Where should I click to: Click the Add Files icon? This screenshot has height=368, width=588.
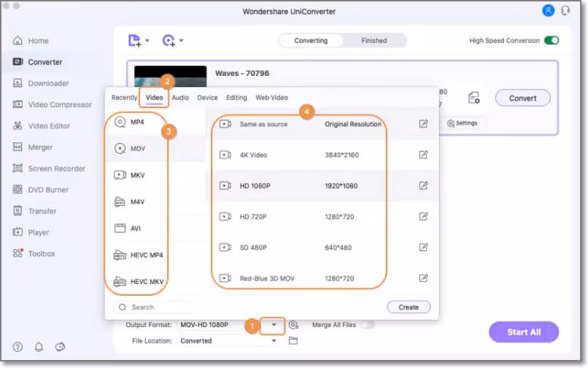134,40
